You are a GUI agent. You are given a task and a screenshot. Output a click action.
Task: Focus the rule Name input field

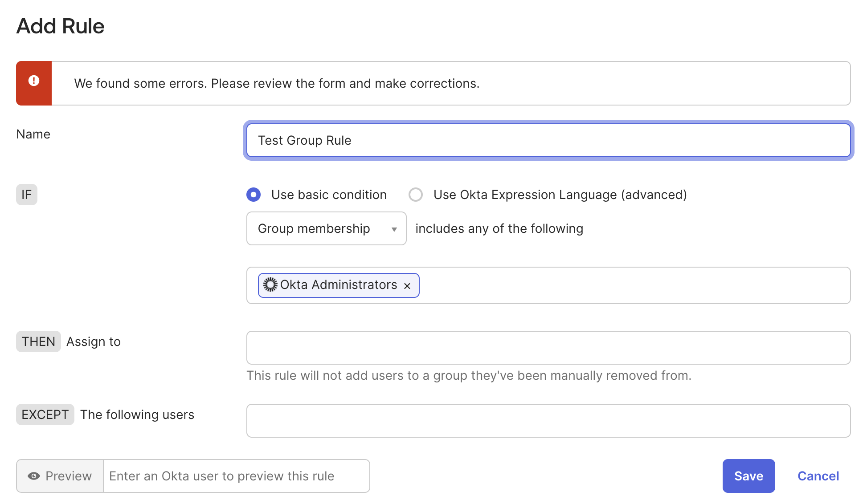click(548, 140)
